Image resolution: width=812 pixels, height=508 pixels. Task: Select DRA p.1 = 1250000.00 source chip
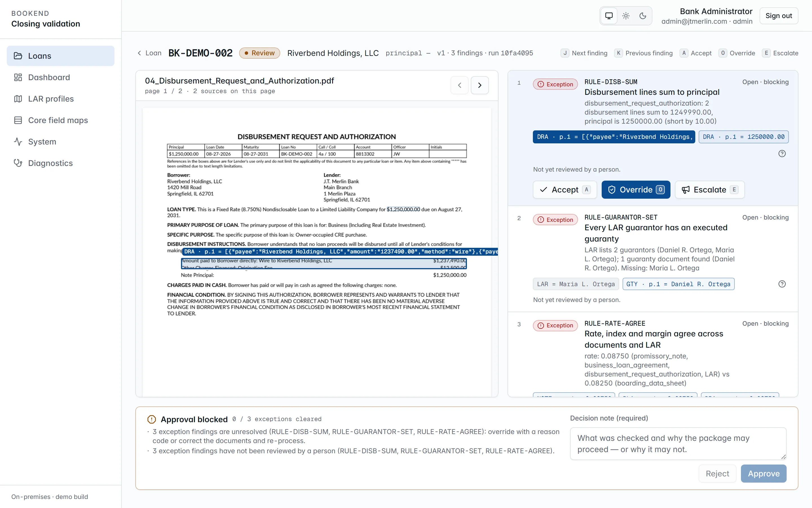(x=743, y=137)
